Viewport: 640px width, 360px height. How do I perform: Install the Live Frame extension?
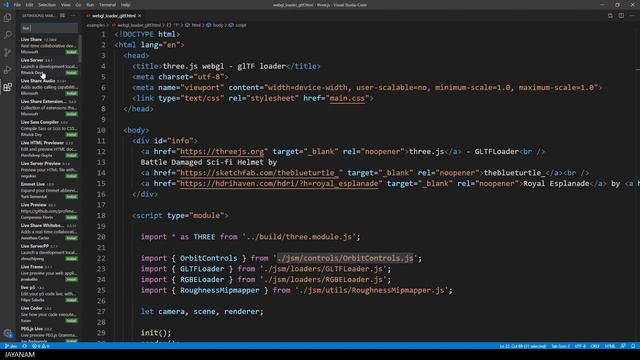[71, 279]
